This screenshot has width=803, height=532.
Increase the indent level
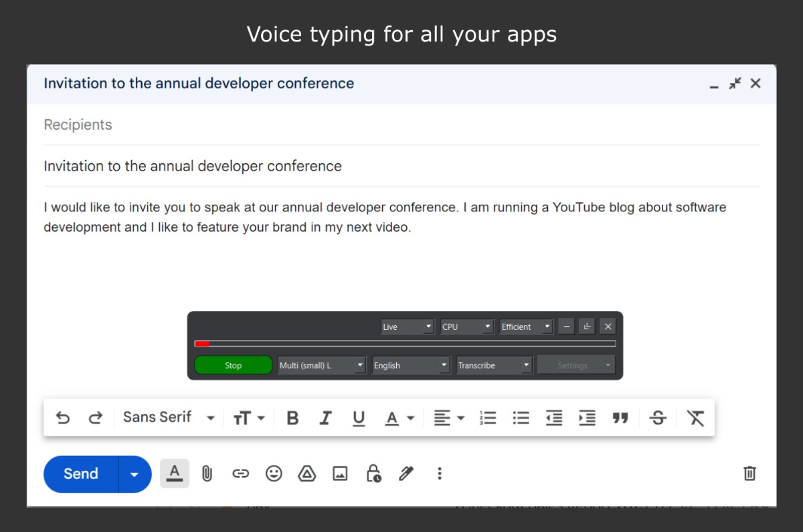point(587,418)
